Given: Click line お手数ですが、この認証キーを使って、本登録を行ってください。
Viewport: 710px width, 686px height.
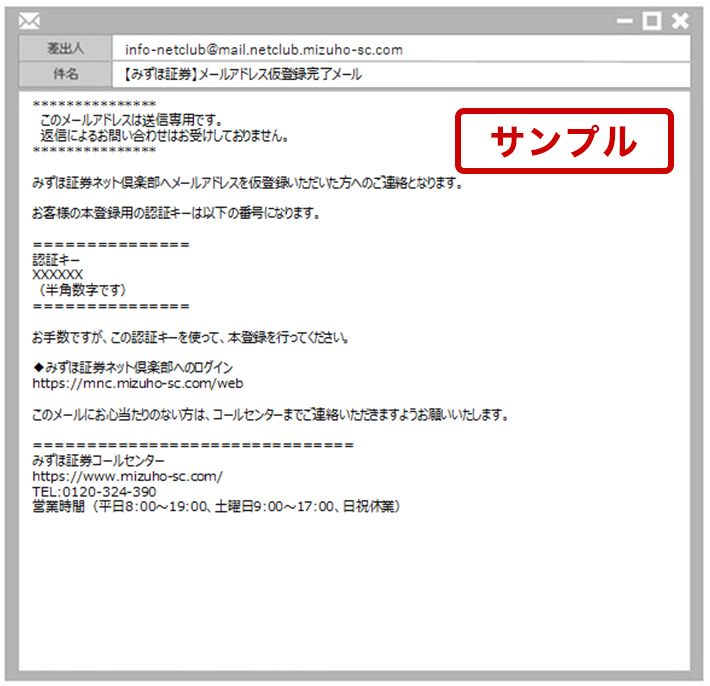Looking at the screenshot, I should tap(190, 337).
